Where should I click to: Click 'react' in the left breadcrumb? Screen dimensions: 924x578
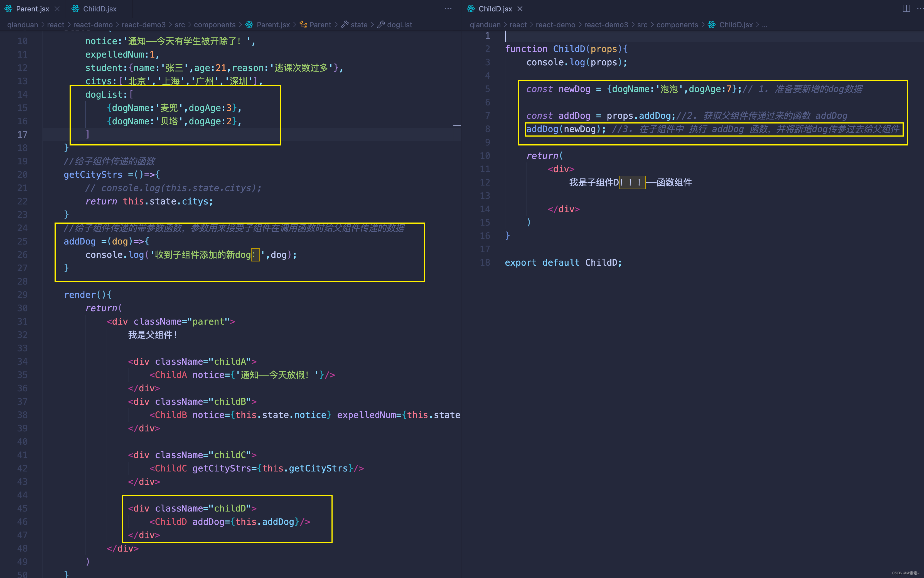click(55, 25)
